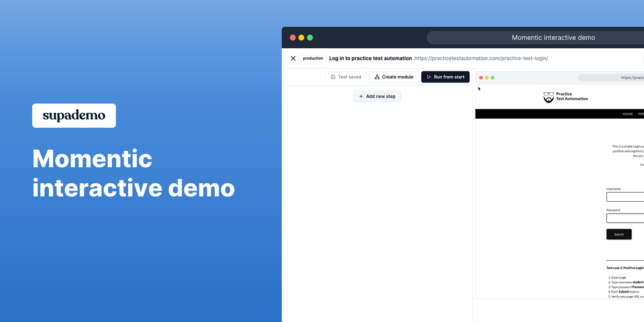Open the practice-test-login URL link
Image resolution: width=644 pixels, height=322 pixels.
481,58
